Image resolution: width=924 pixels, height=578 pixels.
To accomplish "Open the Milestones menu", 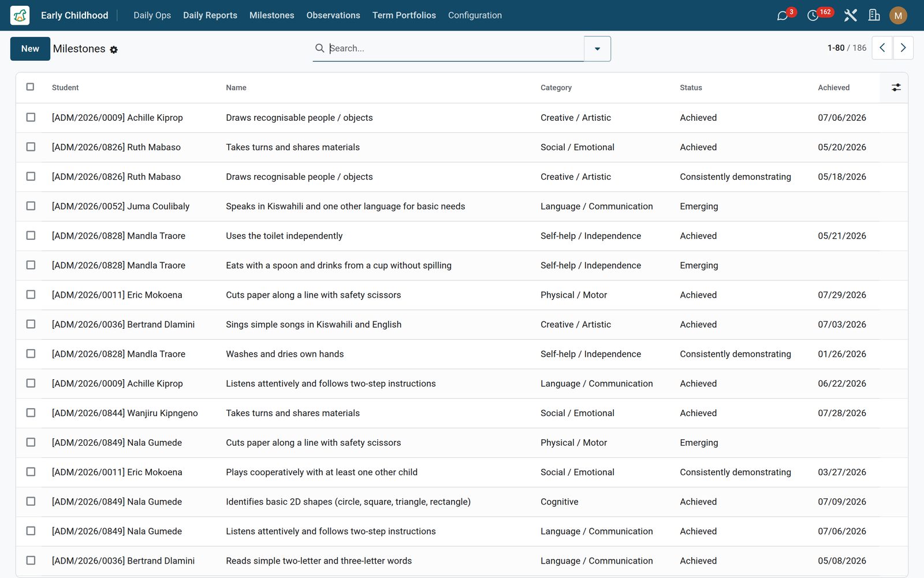I will pyautogui.click(x=271, y=16).
